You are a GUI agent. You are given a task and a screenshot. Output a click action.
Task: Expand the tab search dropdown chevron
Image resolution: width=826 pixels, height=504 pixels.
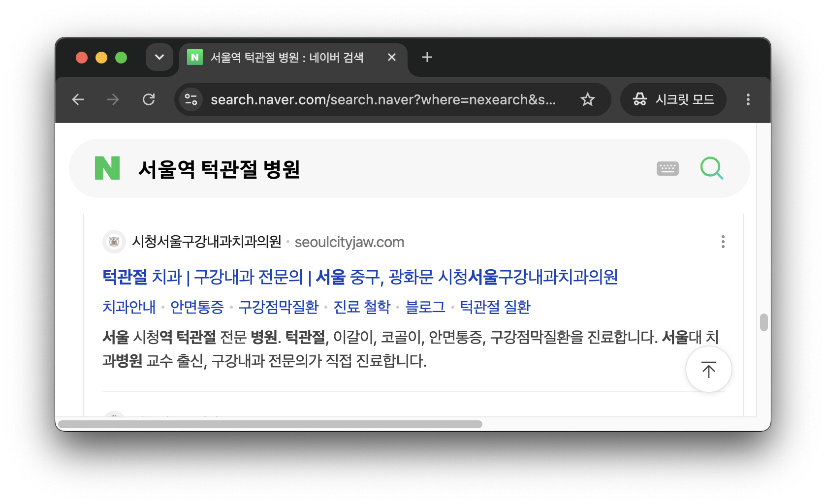(x=159, y=57)
